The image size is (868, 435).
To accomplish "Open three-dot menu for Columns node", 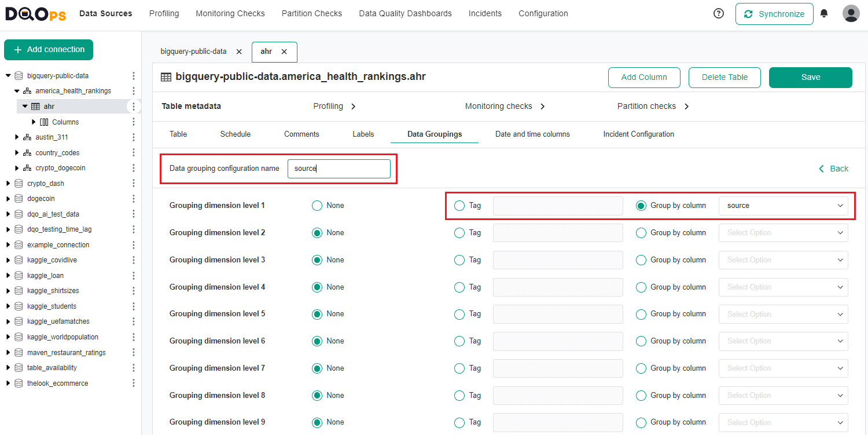I will click(x=134, y=122).
